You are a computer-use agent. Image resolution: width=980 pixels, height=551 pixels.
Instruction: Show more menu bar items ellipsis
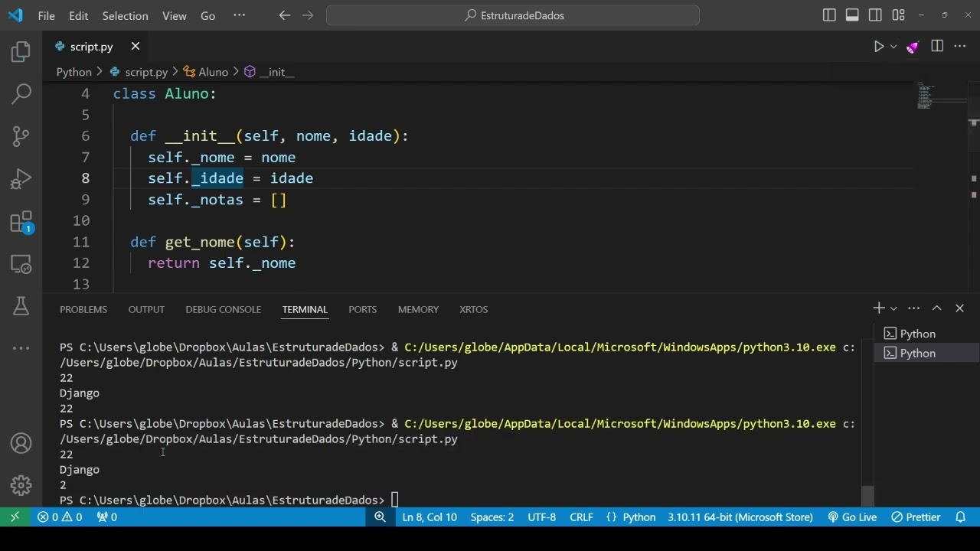239,15
